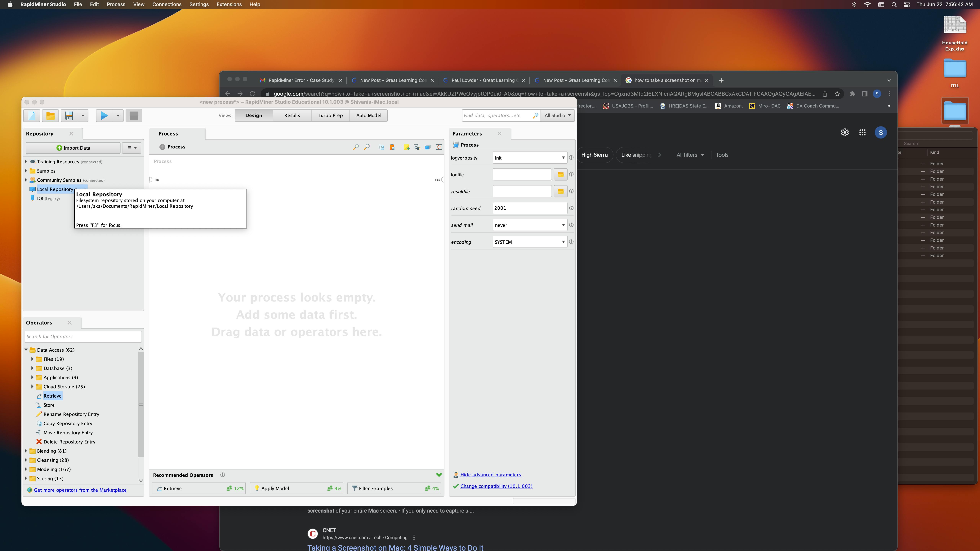Click the Run process play button
The width and height of the screenshot is (980, 551).
point(104,116)
